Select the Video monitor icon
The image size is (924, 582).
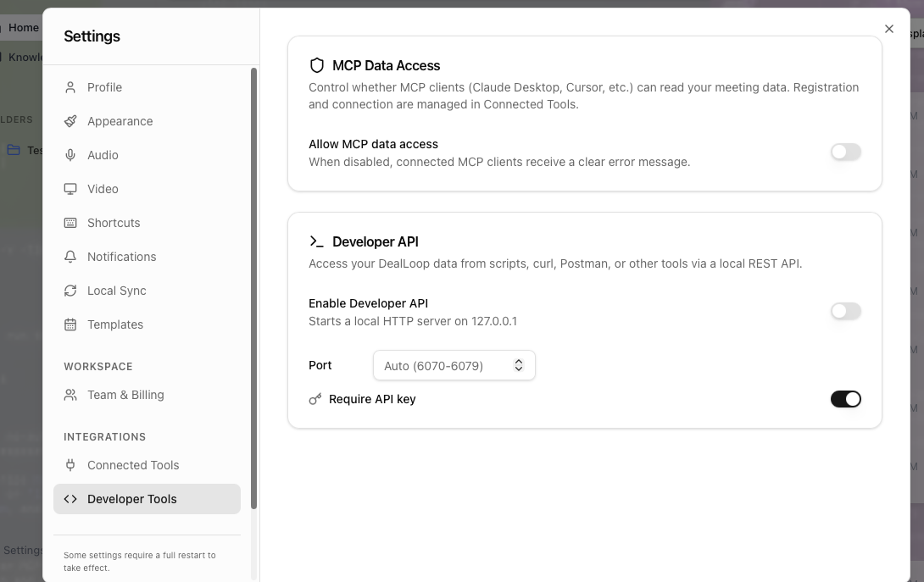(70, 188)
